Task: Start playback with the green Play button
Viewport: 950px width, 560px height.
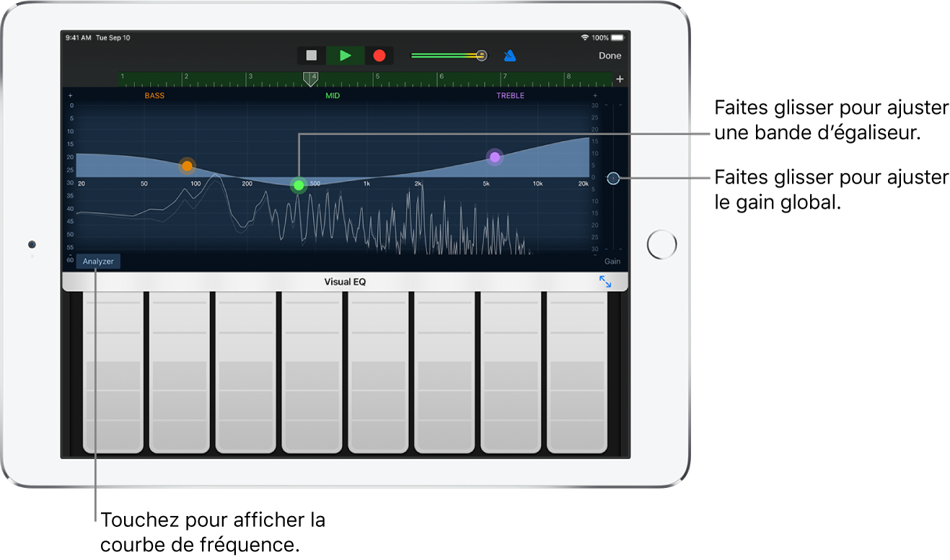Action: (346, 55)
